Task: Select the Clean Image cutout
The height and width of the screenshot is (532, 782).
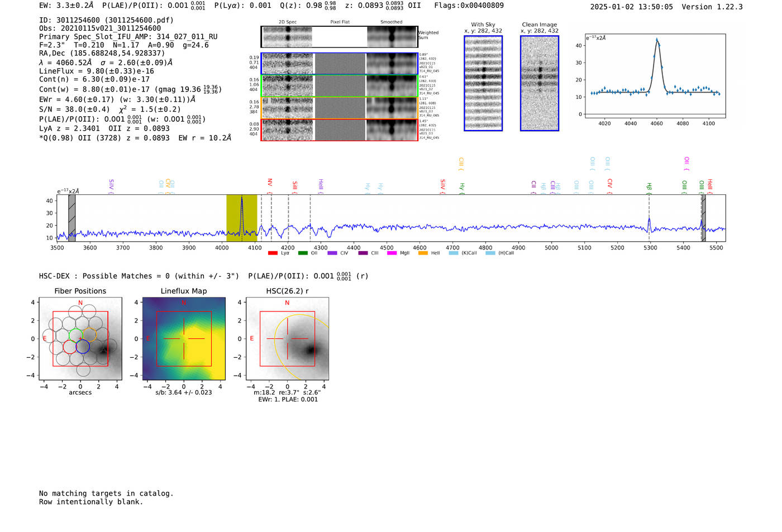Action: point(540,83)
